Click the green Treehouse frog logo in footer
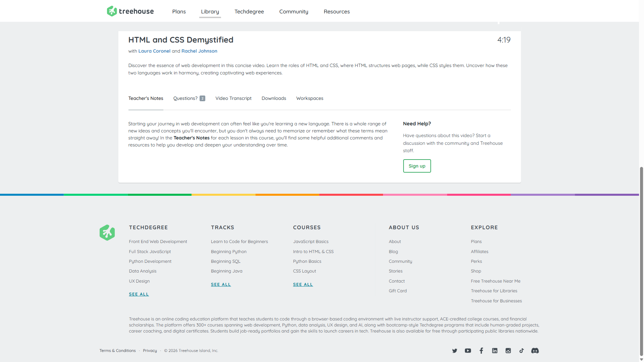The image size is (644, 362). [x=107, y=232]
